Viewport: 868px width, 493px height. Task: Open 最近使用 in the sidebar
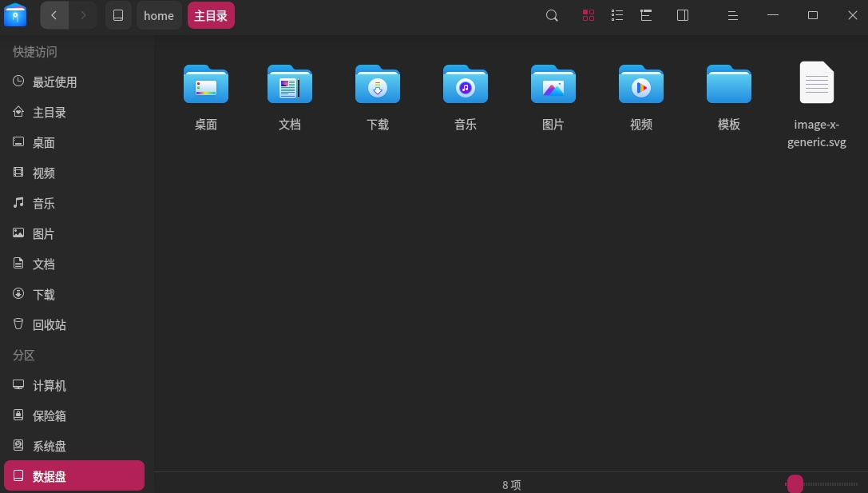(x=74, y=82)
